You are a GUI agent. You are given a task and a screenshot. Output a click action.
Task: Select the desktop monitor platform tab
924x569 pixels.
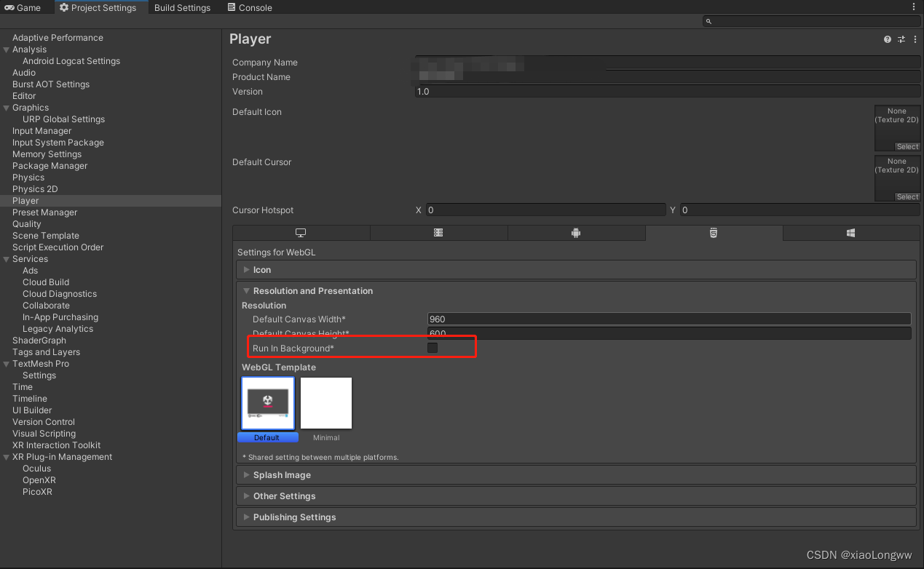pyautogui.click(x=301, y=233)
